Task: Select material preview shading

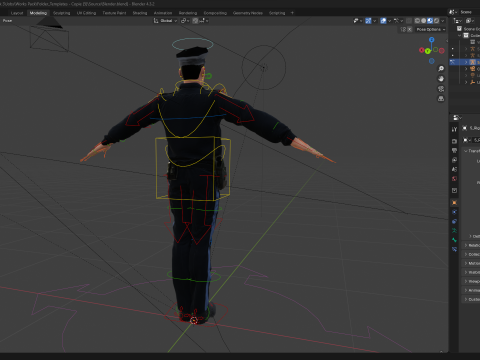Action: [x=430, y=21]
